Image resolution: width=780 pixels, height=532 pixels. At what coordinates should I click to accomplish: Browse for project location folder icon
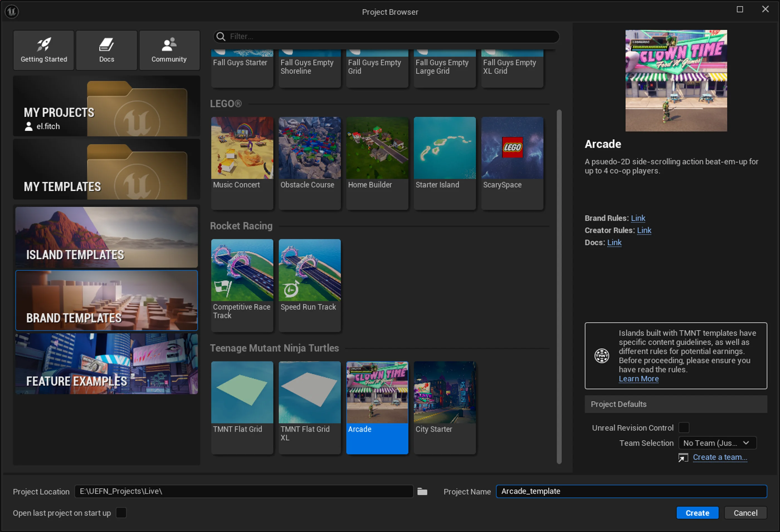422,491
